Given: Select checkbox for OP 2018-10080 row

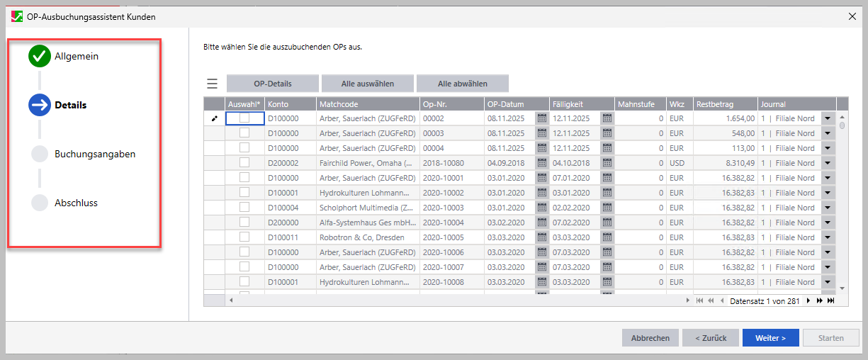Looking at the screenshot, I should coord(244,163).
